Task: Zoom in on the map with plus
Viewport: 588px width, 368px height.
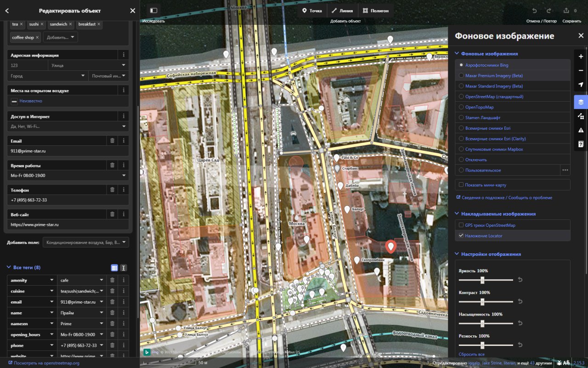Action: [581, 57]
